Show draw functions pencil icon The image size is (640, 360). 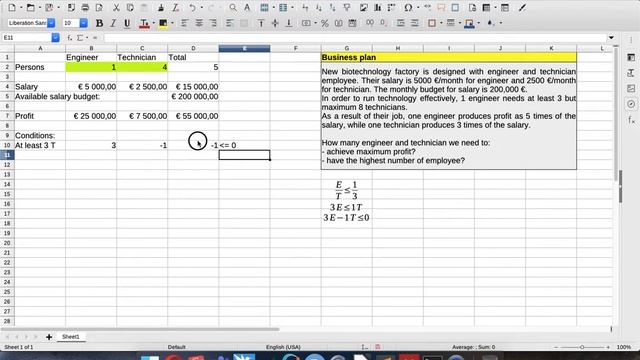[522, 7]
